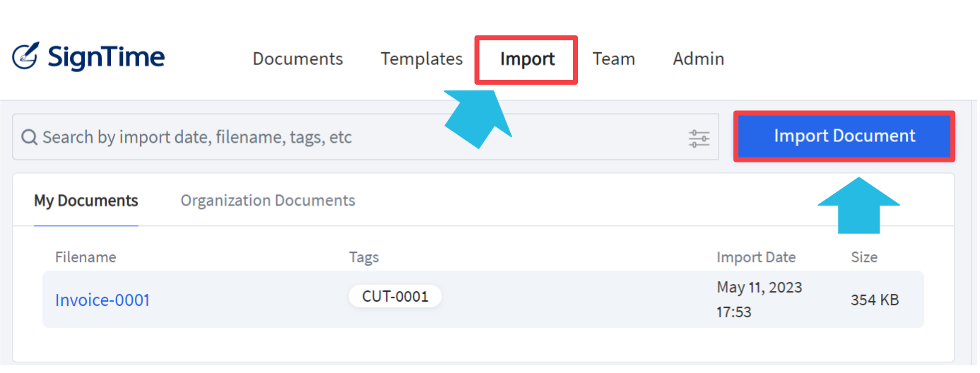Click the CUT-0001 tag chip
The width and height of the screenshot is (980, 373).
pyautogui.click(x=395, y=297)
